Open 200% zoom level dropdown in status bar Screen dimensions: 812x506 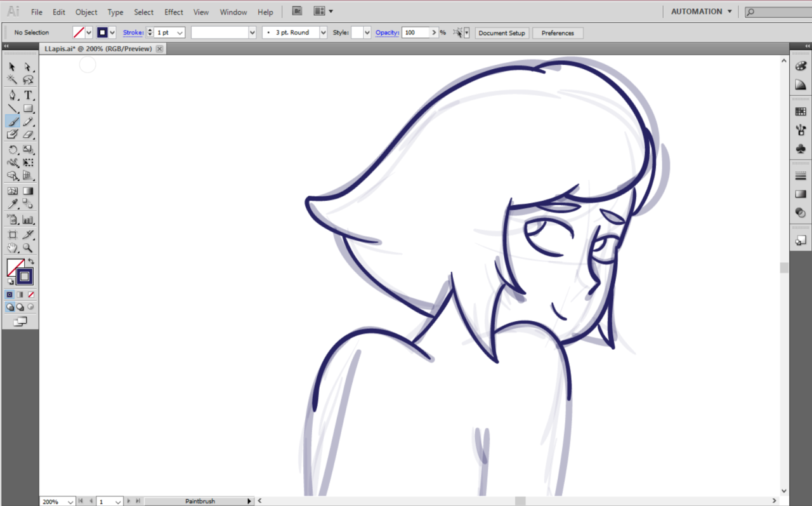(x=70, y=502)
